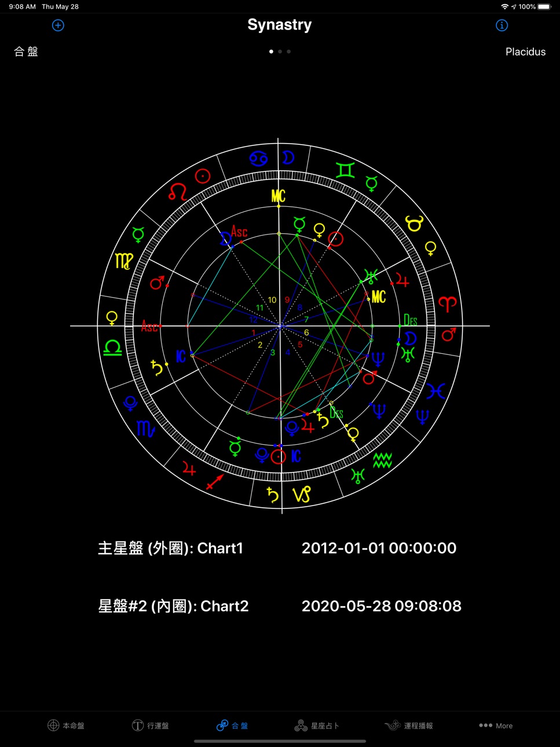Tap house number 1 in the chart center
The image size is (560, 747).
[x=253, y=332]
